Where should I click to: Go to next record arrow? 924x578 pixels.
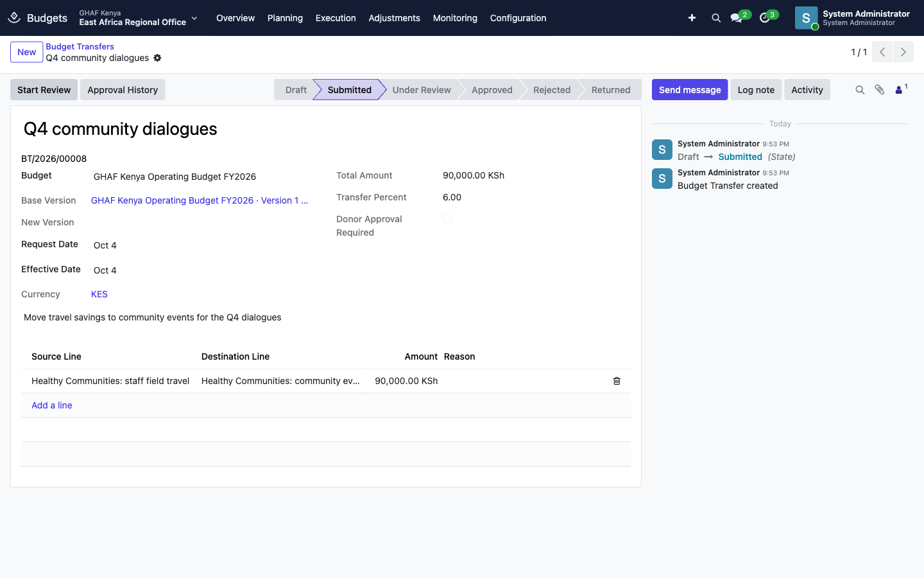coord(903,52)
